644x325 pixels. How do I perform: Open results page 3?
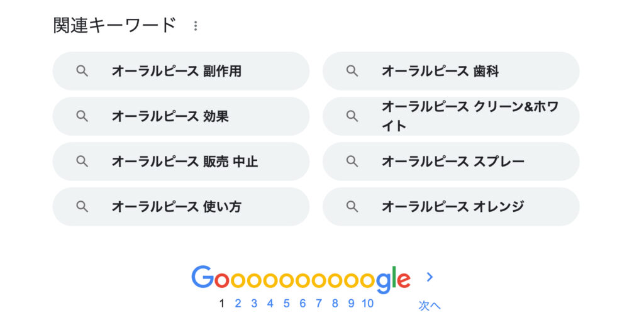[254, 303]
